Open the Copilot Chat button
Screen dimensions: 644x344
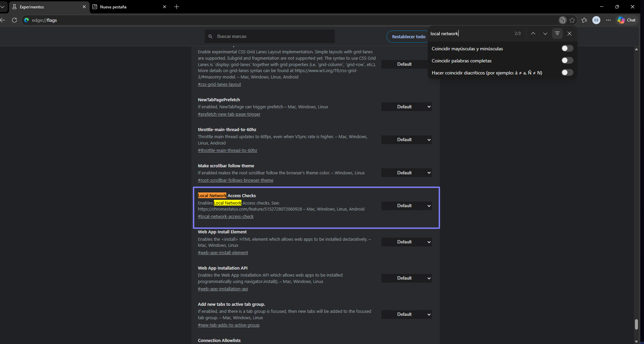(x=627, y=20)
